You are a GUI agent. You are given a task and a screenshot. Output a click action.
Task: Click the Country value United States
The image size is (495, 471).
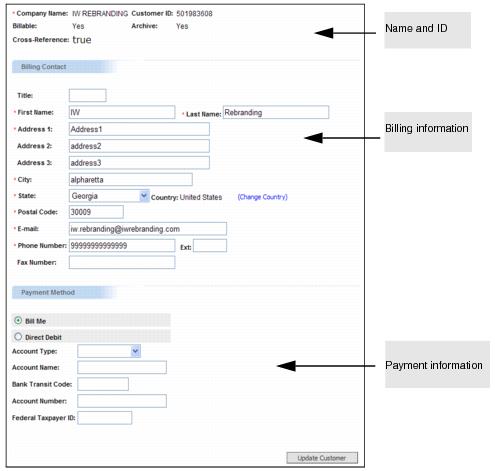[x=201, y=197]
